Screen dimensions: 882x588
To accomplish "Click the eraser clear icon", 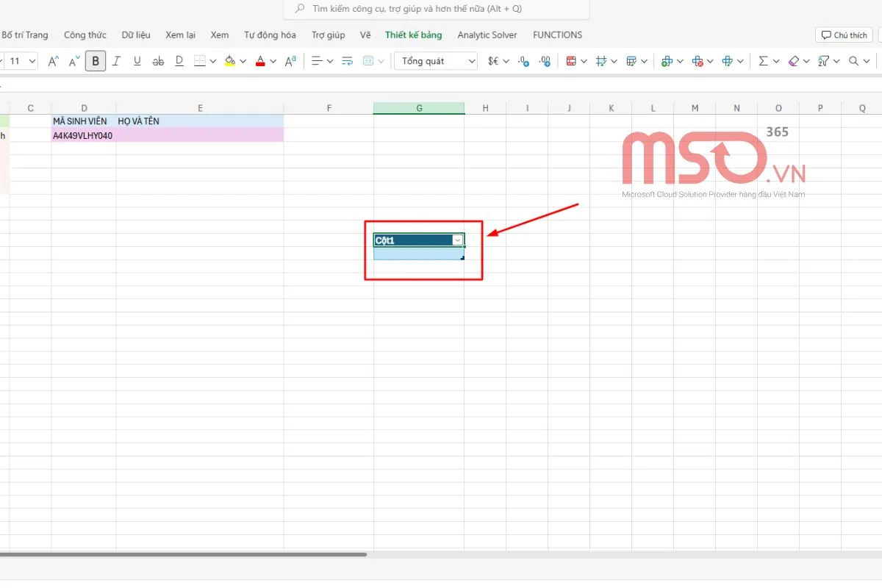I will click(793, 61).
